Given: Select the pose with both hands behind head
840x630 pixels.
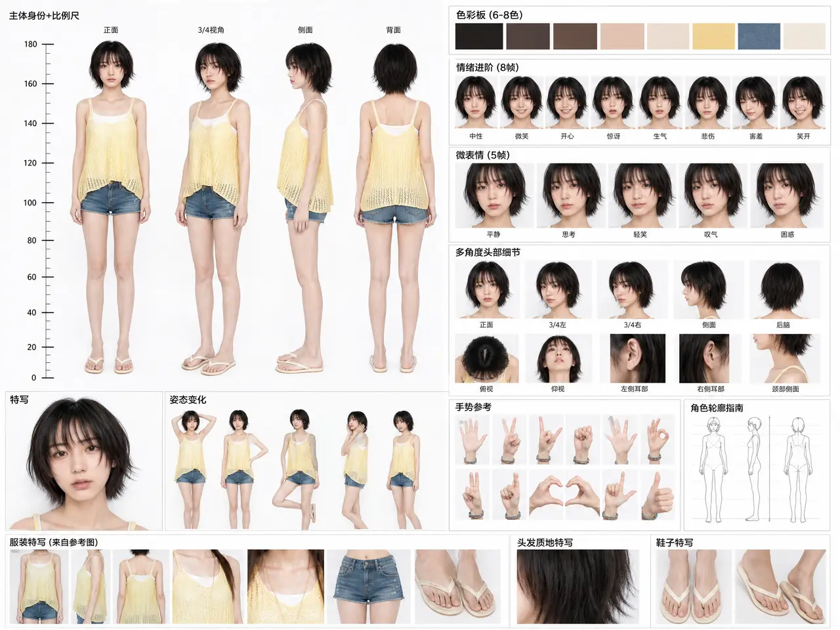Looking at the screenshot, I should coord(190,468).
